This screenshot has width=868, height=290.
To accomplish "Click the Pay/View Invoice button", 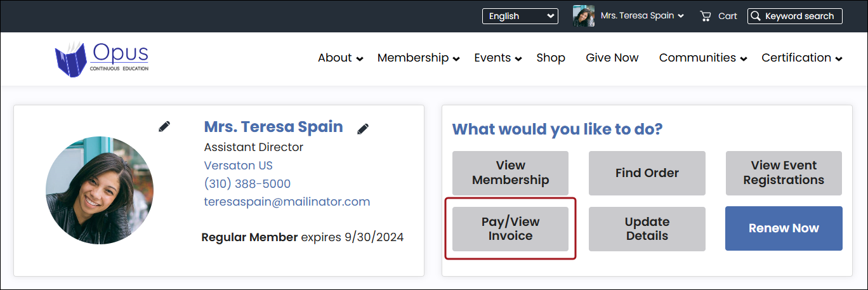I will [510, 228].
